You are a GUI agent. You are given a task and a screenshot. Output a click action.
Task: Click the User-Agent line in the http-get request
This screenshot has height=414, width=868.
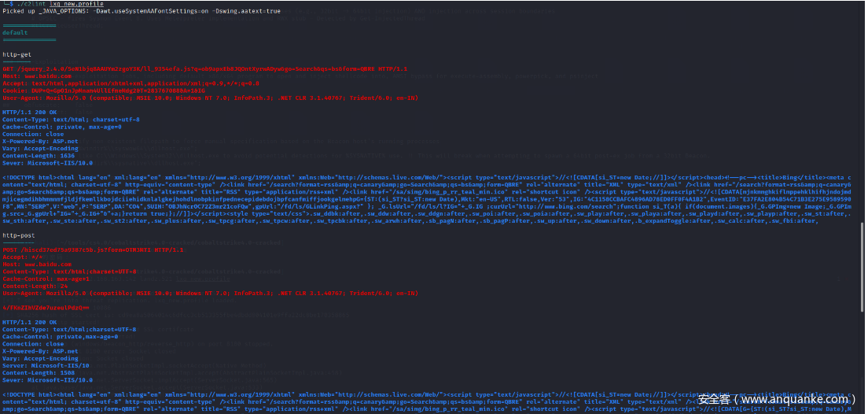(211, 98)
